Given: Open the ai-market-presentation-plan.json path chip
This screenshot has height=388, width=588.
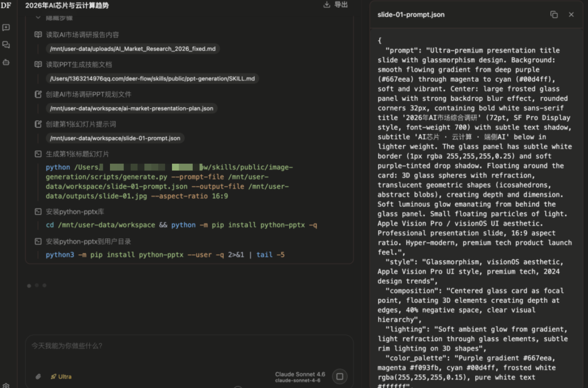Looking at the screenshot, I should coord(131,108).
